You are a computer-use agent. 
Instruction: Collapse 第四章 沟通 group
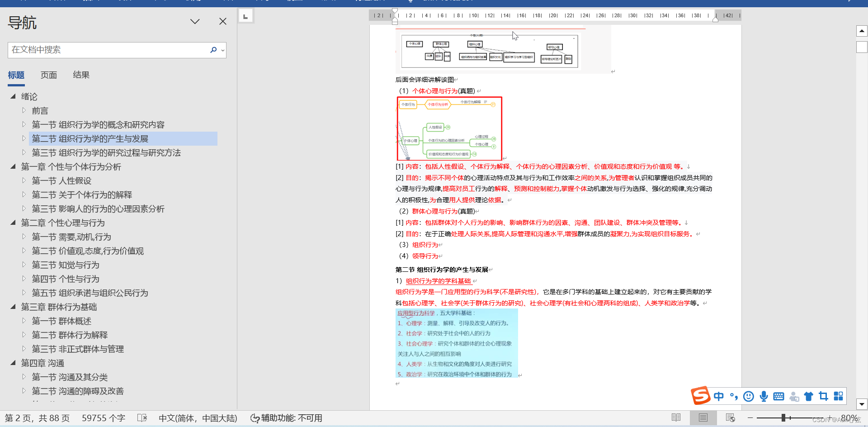click(x=13, y=363)
